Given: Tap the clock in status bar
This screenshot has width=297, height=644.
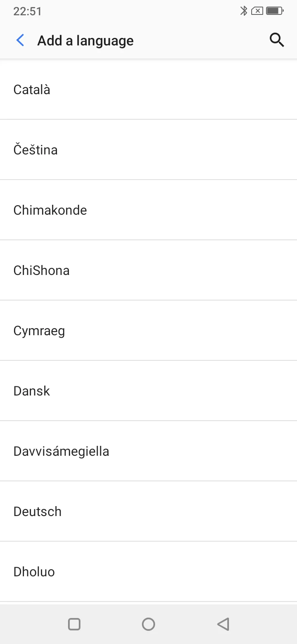Looking at the screenshot, I should (27, 11).
